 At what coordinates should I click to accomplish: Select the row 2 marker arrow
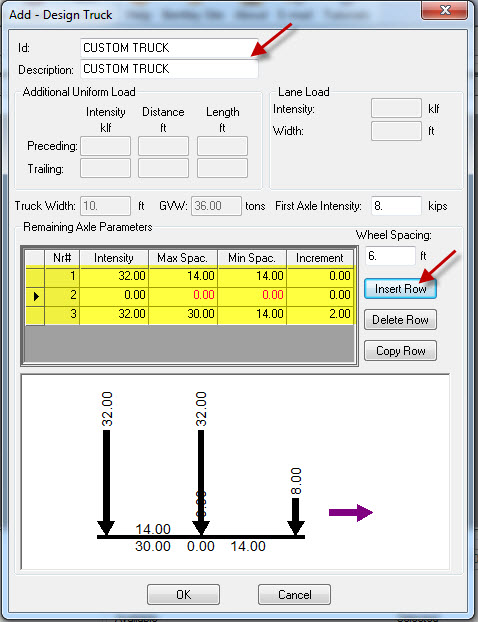[x=36, y=296]
